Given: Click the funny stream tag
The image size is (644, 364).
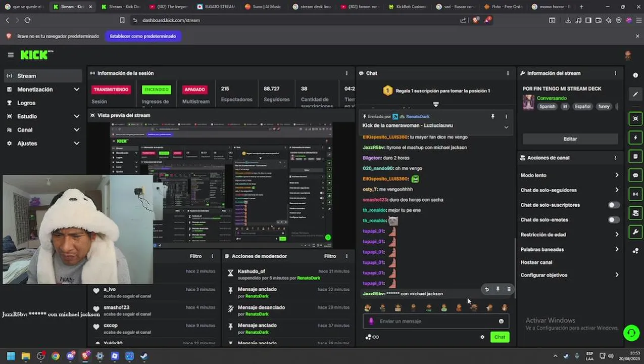Looking at the screenshot, I should (x=604, y=107).
